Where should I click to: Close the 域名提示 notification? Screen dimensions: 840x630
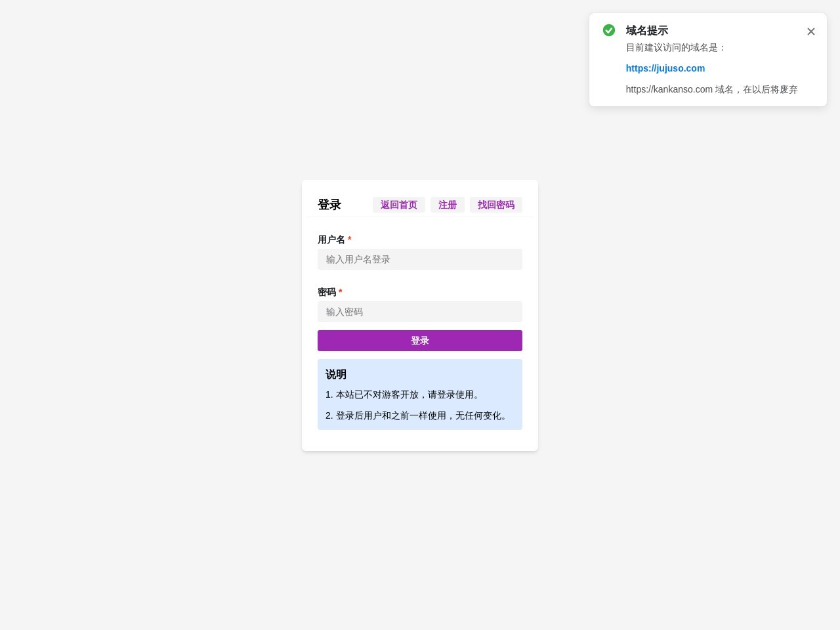(x=811, y=31)
